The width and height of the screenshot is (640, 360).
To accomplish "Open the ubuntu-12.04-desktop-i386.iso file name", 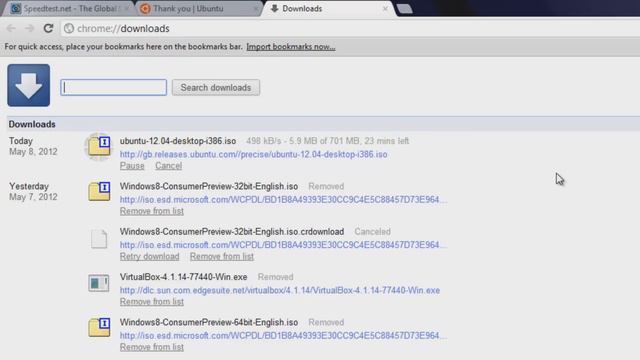I will tap(178, 141).
